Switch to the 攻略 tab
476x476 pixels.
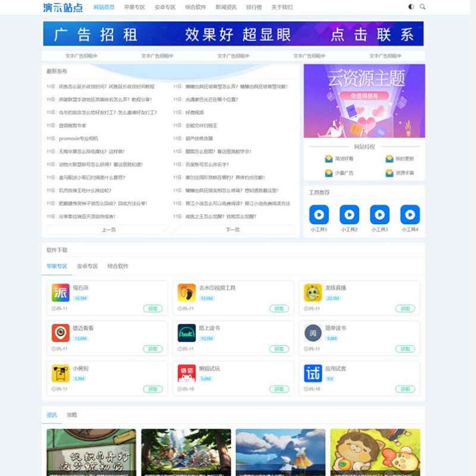click(x=72, y=415)
